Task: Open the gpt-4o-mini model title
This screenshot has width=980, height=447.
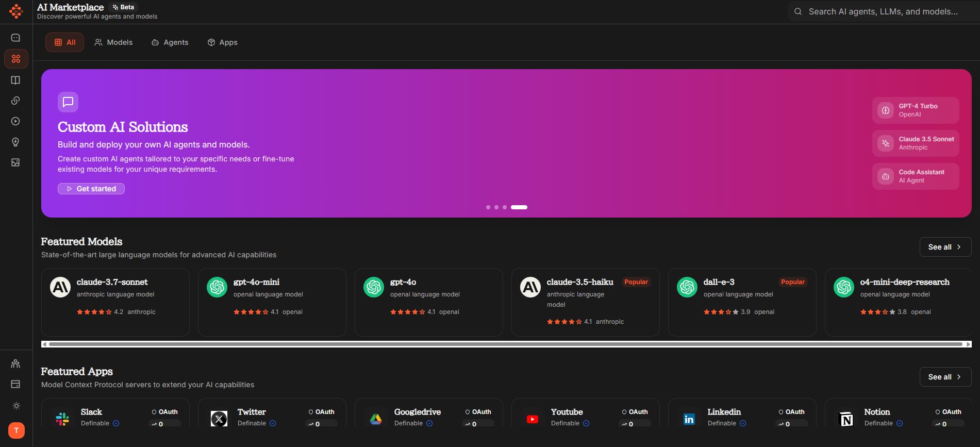Action: [x=256, y=282]
